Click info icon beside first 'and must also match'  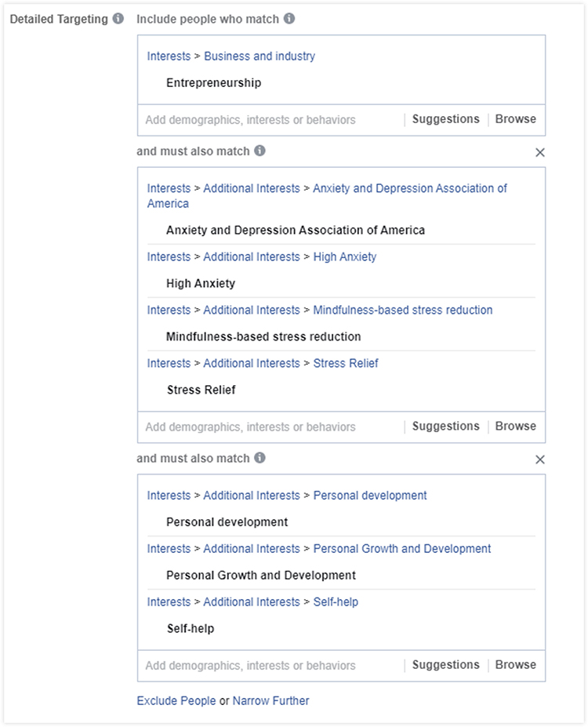click(260, 151)
